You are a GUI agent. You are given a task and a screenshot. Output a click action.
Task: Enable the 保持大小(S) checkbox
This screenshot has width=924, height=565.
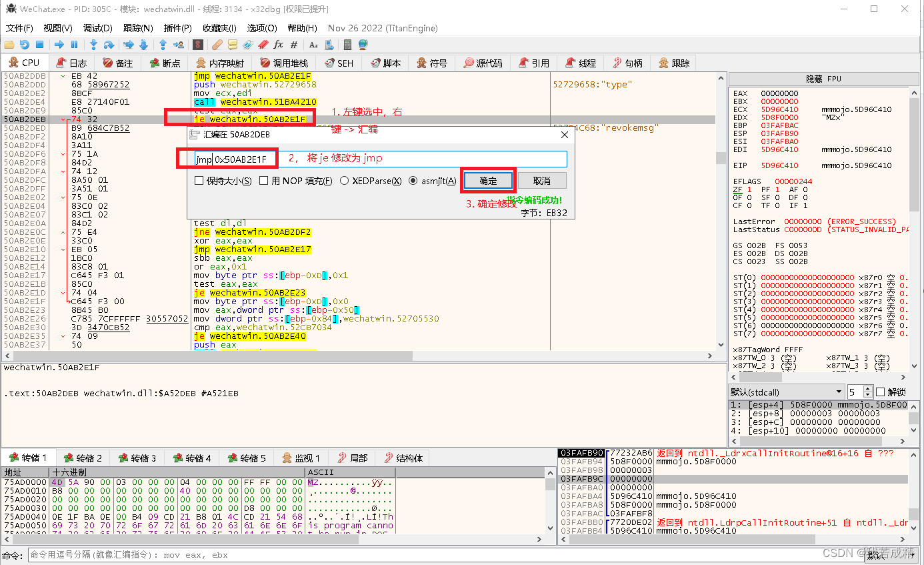(199, 181)
